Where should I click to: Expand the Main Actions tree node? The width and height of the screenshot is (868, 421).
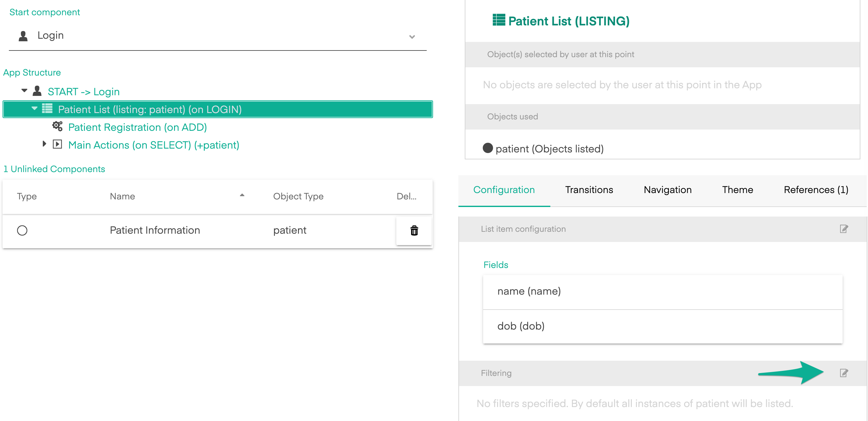pos(44,144)
